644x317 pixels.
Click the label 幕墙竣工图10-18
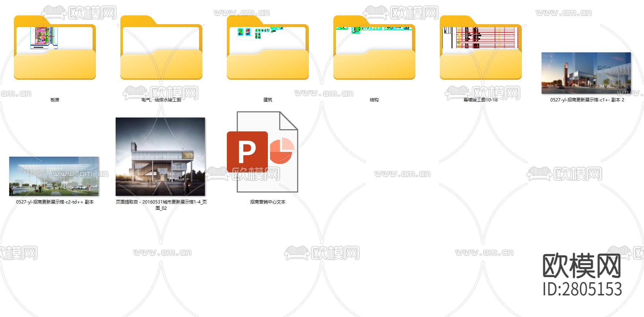click(481, 100)
